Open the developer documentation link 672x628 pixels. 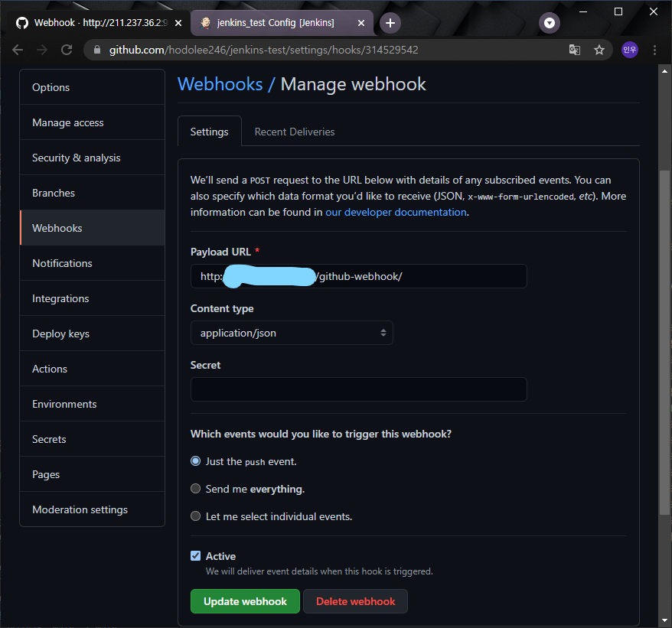tap(396, 212)
